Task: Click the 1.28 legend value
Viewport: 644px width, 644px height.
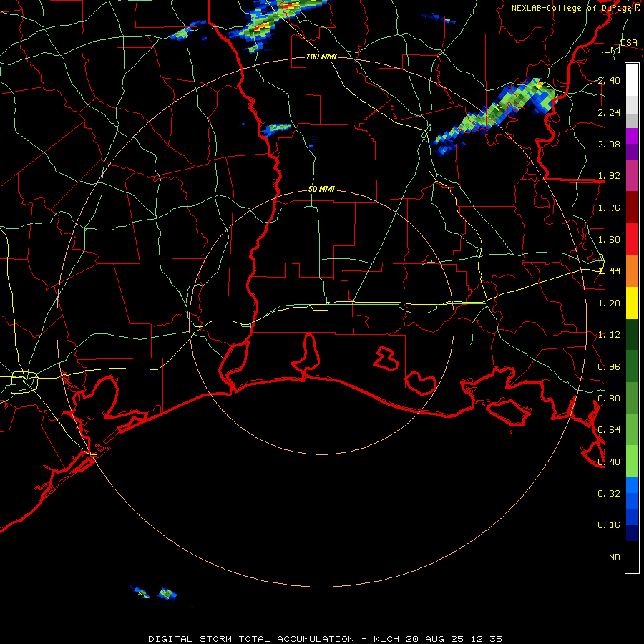Action: click(x=609, y=303)
